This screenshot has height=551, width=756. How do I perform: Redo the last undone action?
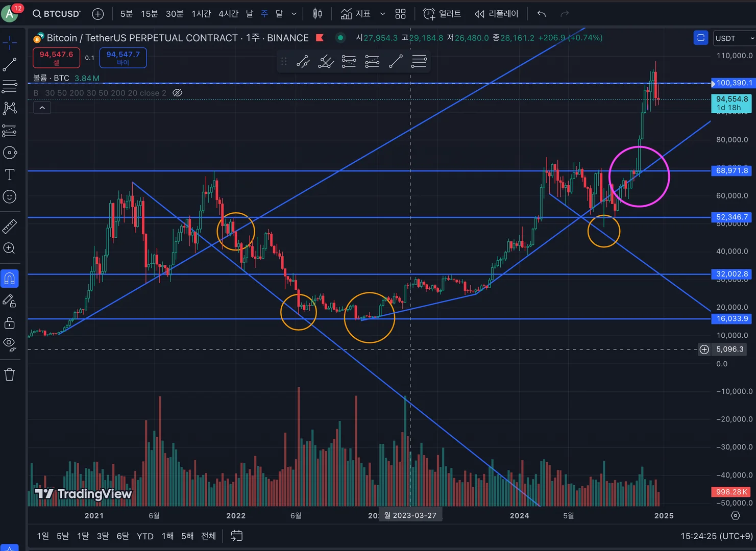[x=565, y=14]
